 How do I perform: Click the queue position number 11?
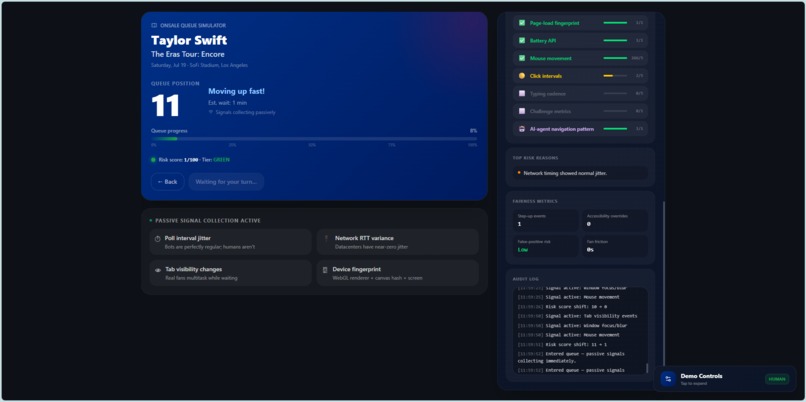click(165, 106)
